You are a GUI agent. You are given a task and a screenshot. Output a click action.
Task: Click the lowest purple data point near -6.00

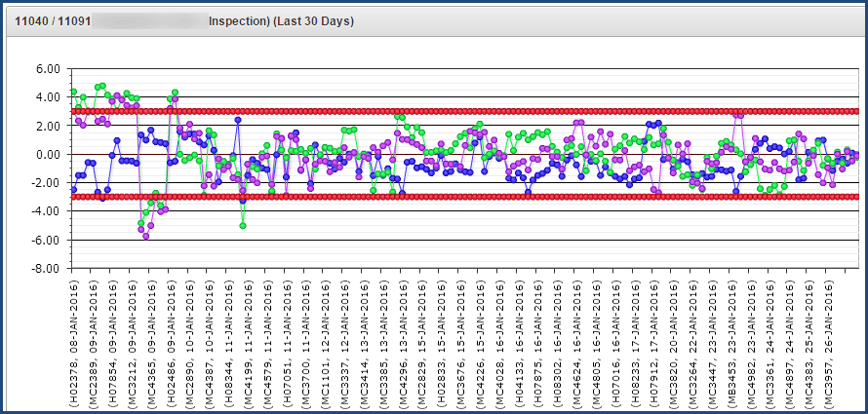pyautogui.click(x=146, y=236)
